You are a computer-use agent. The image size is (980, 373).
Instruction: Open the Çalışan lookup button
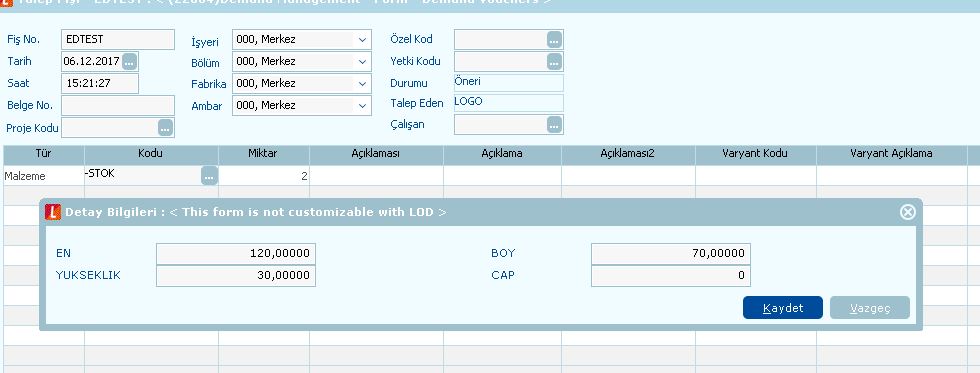tap(554, 124)
